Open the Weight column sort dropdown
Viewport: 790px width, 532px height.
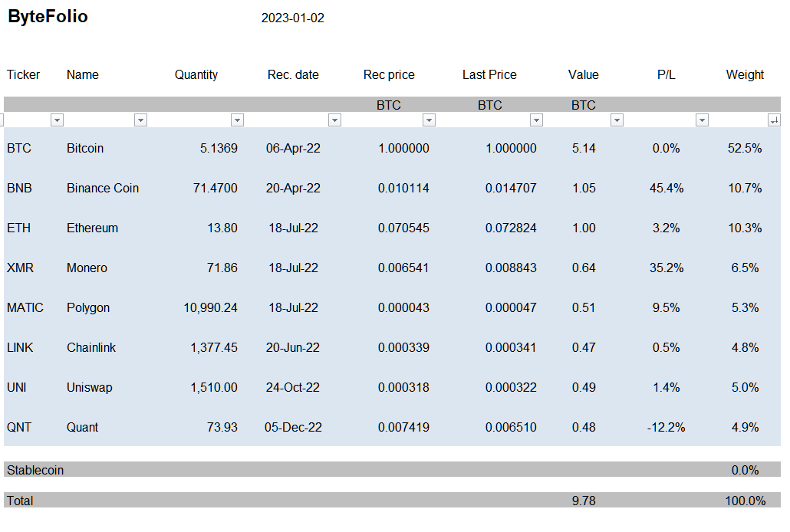[774, 120]
